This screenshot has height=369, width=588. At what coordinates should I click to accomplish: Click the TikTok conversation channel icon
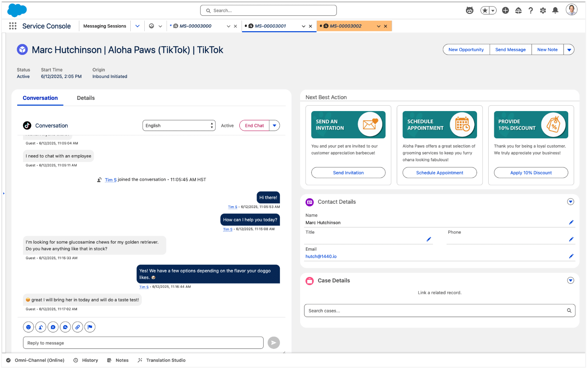[x=27, y=125]
